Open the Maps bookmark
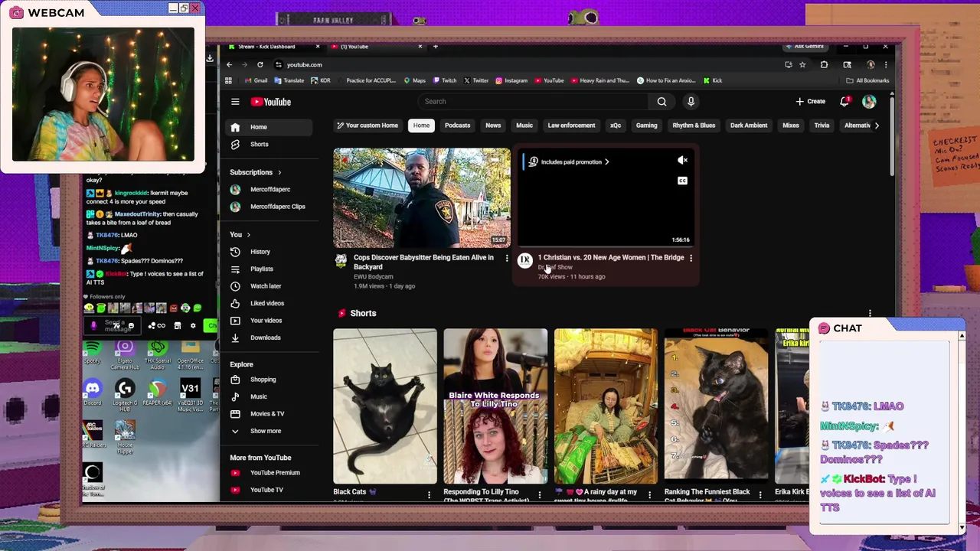 (414, 80)
